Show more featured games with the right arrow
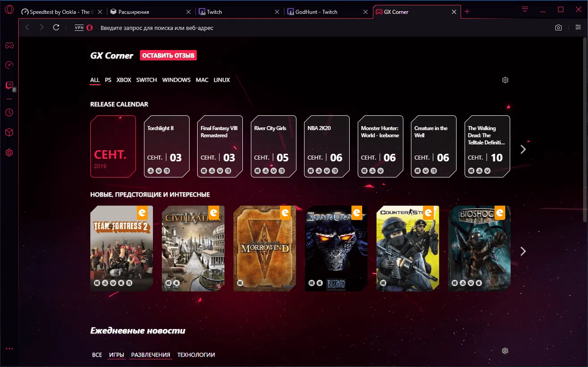The width and height of the screenshot is (588, 367). [x=523, y=251]
